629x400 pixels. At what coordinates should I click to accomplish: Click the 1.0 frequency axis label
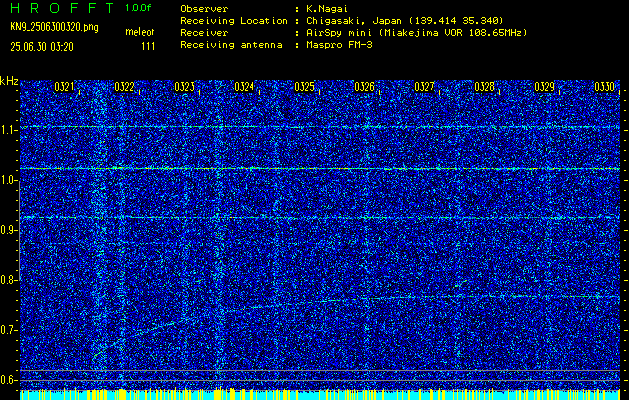click(x=8, y=181)
